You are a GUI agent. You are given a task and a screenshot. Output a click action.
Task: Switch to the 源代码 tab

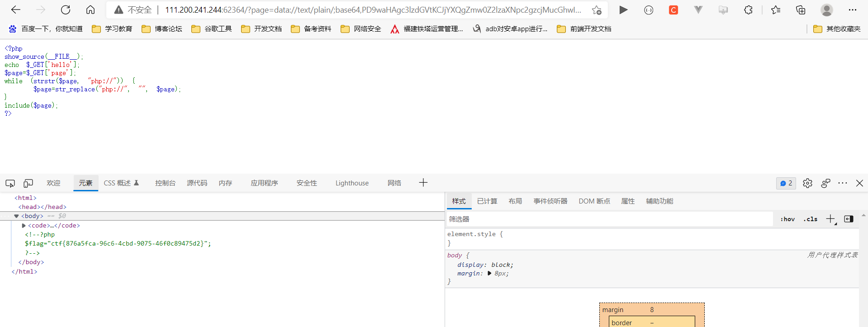tap(197, 183)
